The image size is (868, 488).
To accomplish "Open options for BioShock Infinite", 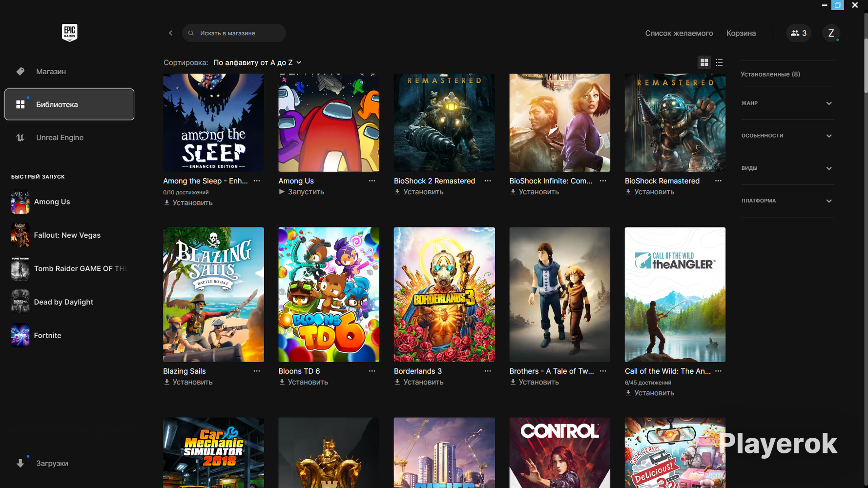I will pyautogui.click(x=603, y=181).
